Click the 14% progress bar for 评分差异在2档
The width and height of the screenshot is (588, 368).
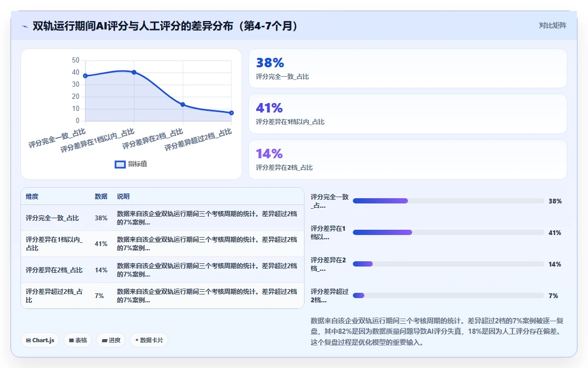click(x=448, y=264)
